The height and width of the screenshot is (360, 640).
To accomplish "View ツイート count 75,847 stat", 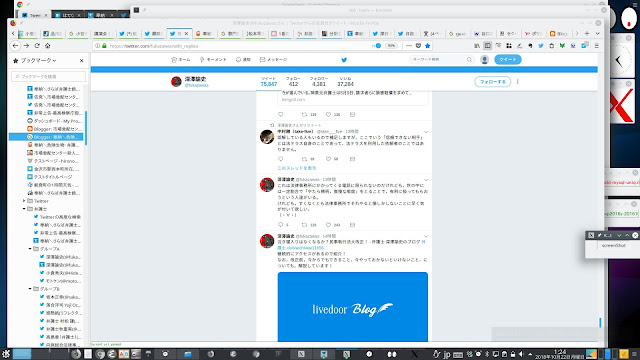I will (x=269, y=82).
